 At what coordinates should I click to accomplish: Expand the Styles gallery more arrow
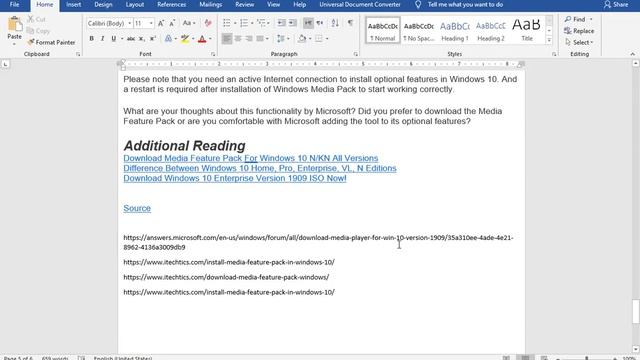tap(549, 40)
